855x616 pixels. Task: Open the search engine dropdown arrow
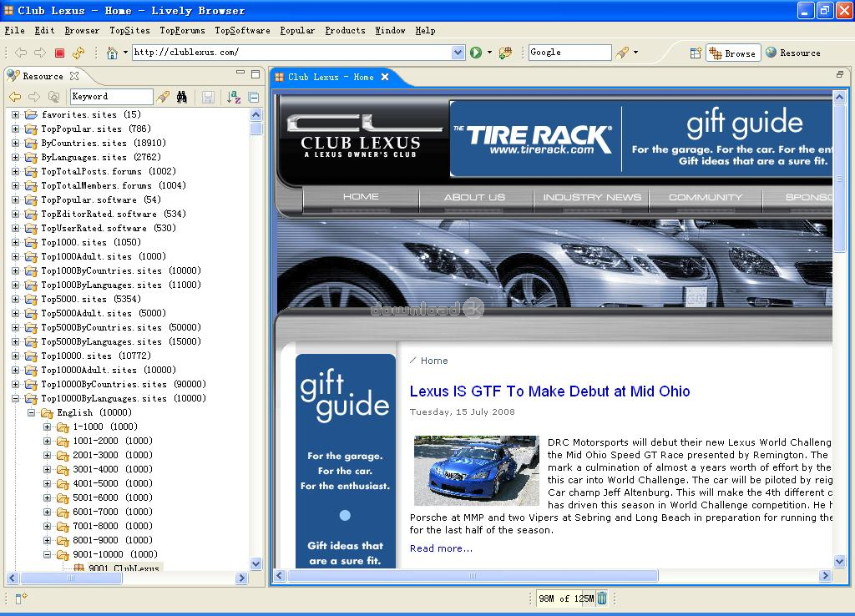[635, 53]
